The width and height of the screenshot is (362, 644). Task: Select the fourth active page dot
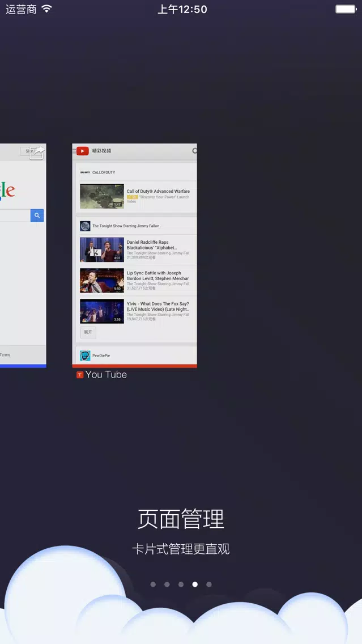195,584
